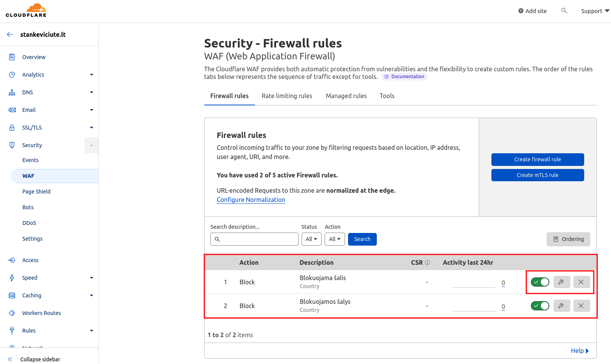Click the Cloudflare logo

[x=26, y=11]
